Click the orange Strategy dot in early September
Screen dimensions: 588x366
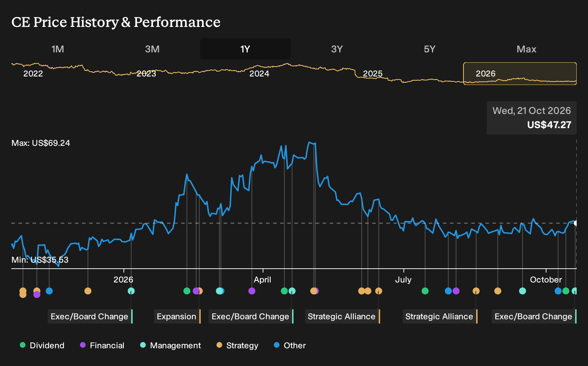tap(498, 291)
